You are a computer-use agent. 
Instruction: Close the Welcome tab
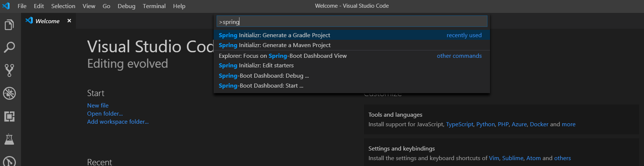69,21
